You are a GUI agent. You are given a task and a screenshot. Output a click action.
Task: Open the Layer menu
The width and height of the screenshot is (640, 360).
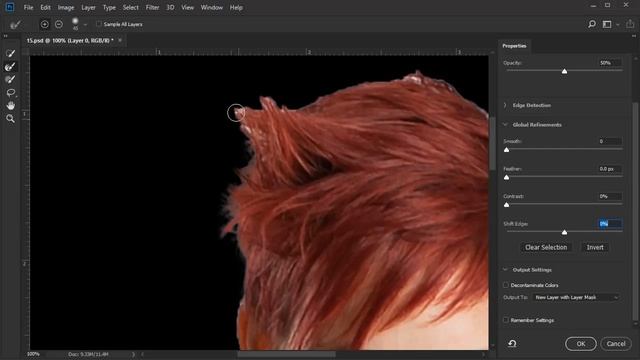(x=88, y=7)
